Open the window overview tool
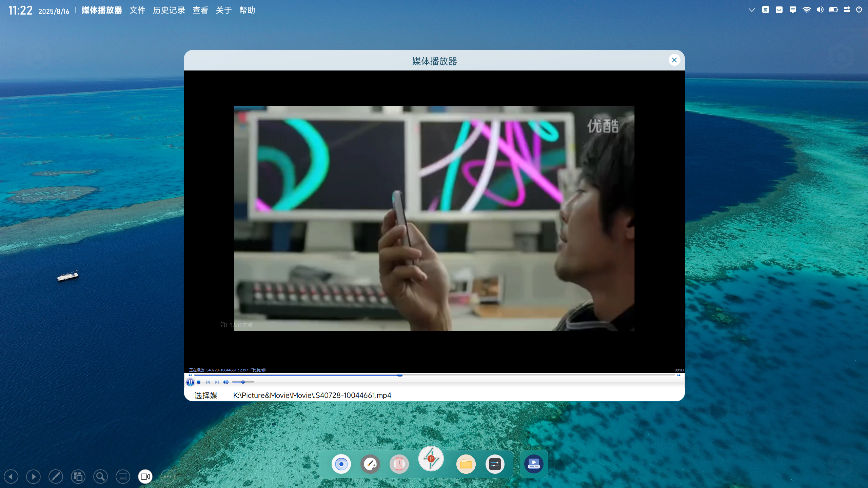This screenshot has height=488, width=868. [78, 477]
